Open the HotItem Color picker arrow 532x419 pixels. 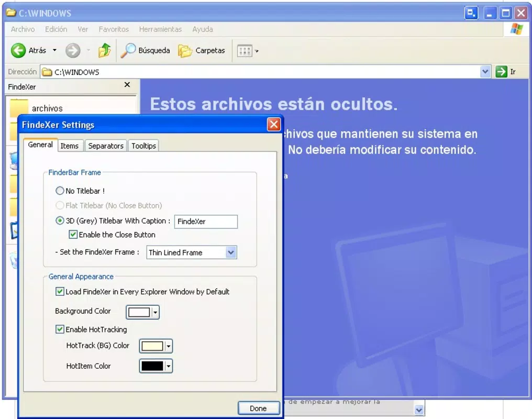(x=168, y=366)
